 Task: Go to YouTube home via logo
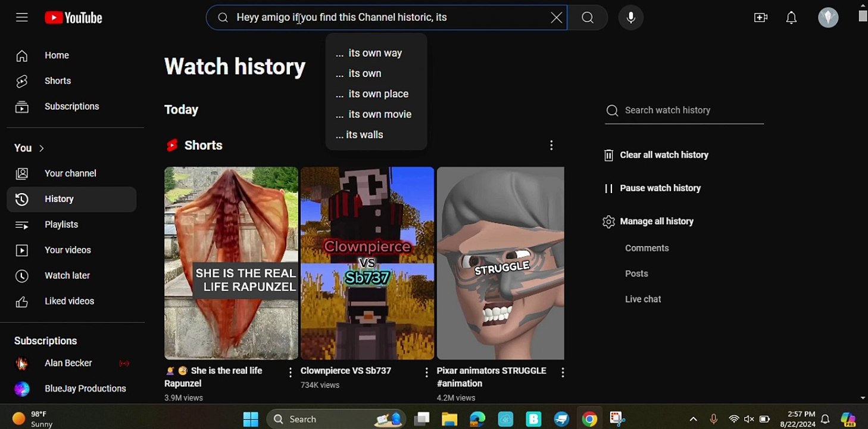(x=73, y=18)
